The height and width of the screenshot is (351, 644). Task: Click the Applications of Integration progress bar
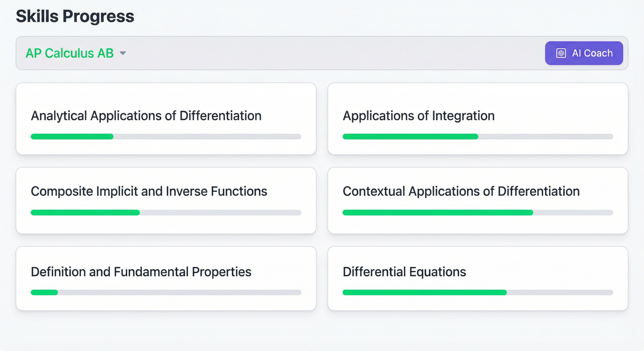[478, 136]
